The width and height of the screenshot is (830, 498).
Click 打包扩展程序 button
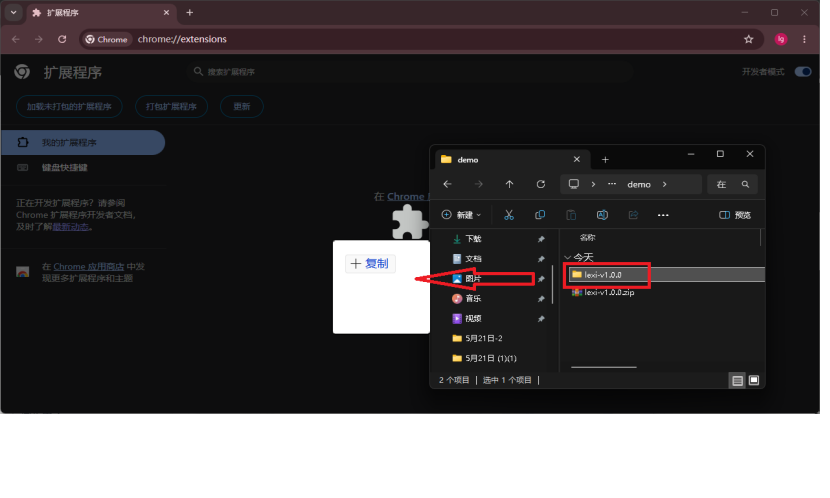click(172, 107)
